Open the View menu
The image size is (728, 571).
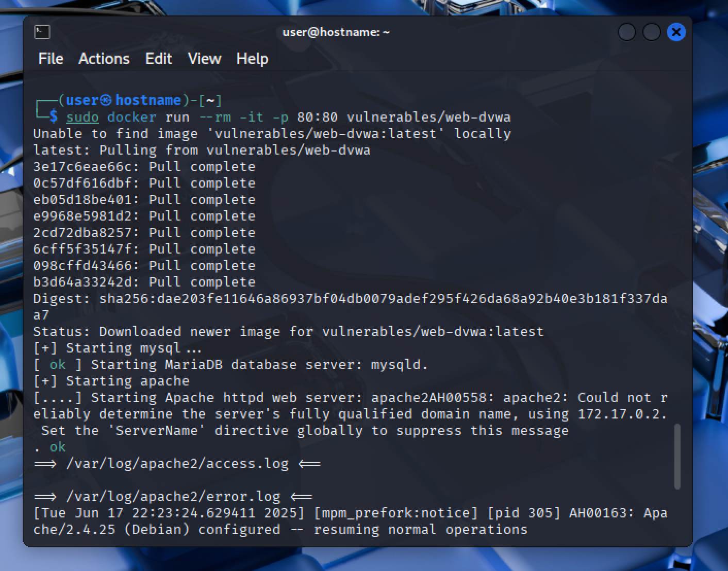coord(204,59)
